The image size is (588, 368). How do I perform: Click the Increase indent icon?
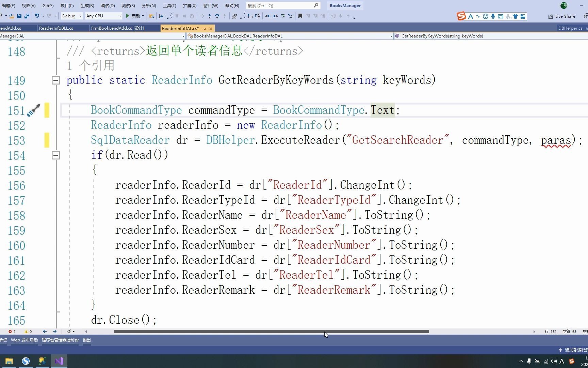pyautogui.click(x=275, y=16)
